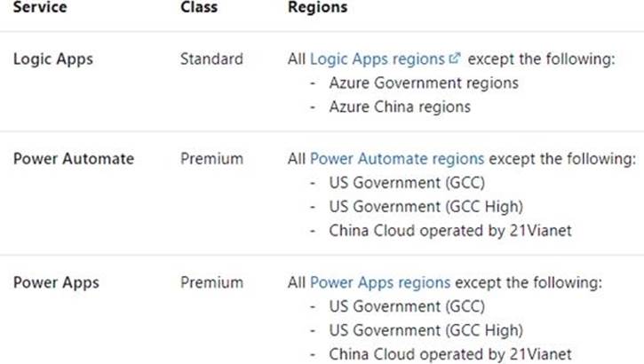
Task: Open the Power Automate regions link
Action: [397, 159]
